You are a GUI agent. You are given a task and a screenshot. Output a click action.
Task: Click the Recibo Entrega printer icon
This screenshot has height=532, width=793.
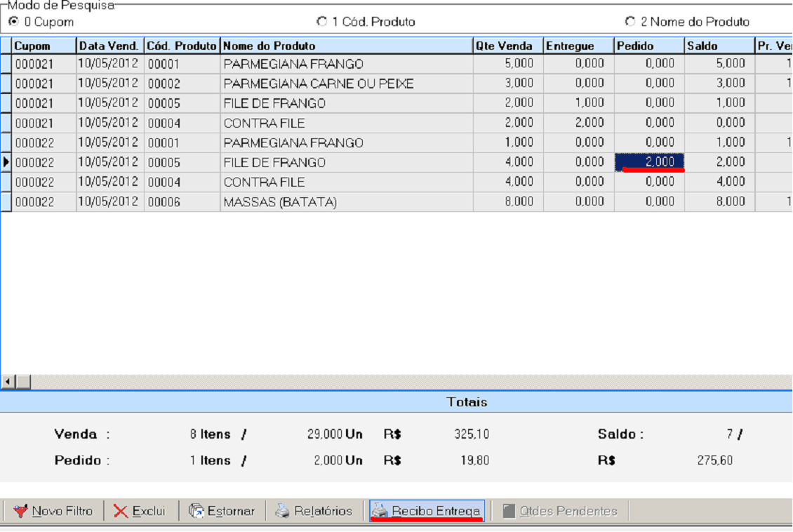pyautogui.click(x=380, y=511)
